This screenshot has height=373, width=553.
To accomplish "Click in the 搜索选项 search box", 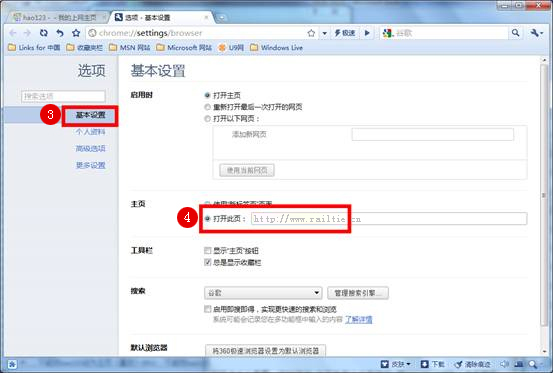I will [x=63, y=96].
